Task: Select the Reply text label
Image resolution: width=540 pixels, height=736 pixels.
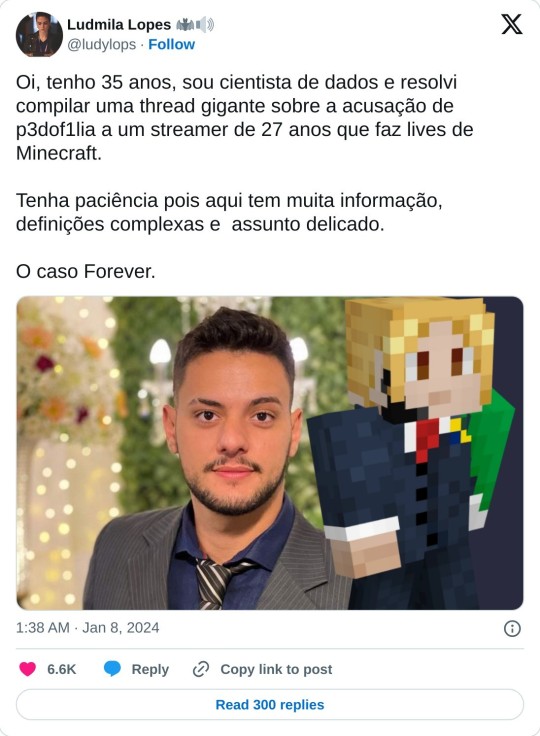Action: coord(150,669)
